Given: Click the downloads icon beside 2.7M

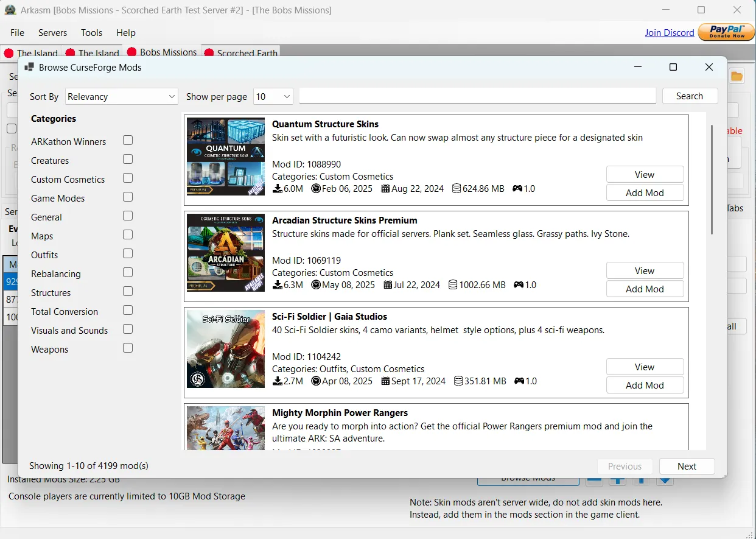Looking at the screenshot, I should point(277,381).
